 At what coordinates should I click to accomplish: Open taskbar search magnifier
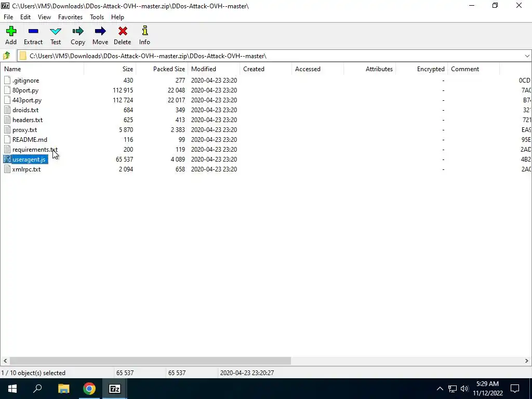tap(37, 389)
